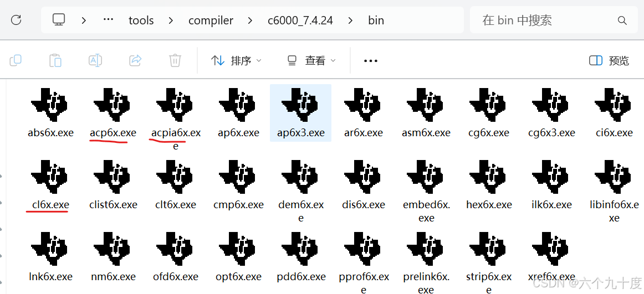Focus the 在 bin 中搜索 search box

pyautogui.click(x=554, y=20)
